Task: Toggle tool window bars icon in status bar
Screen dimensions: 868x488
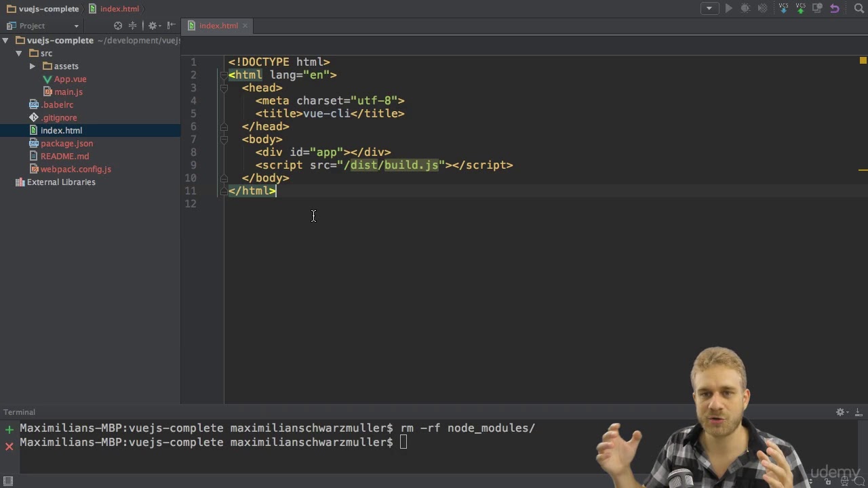Action: pyautogui.click(x=8, y=481)
